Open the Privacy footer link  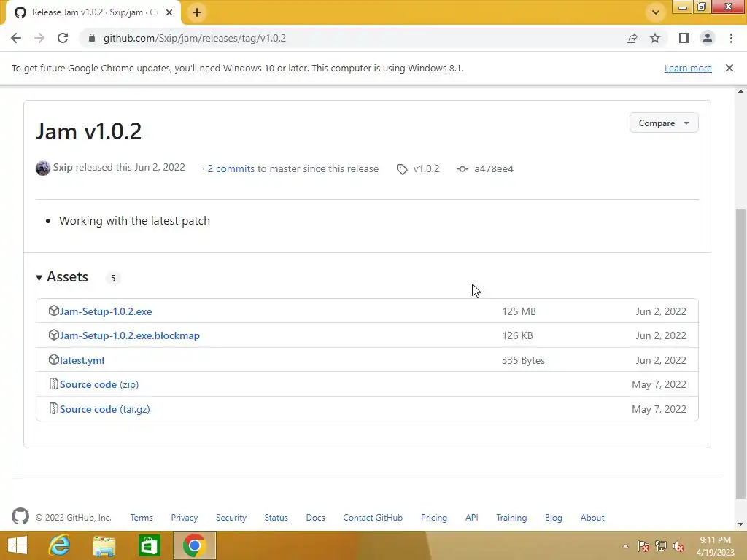pos(185,518)
